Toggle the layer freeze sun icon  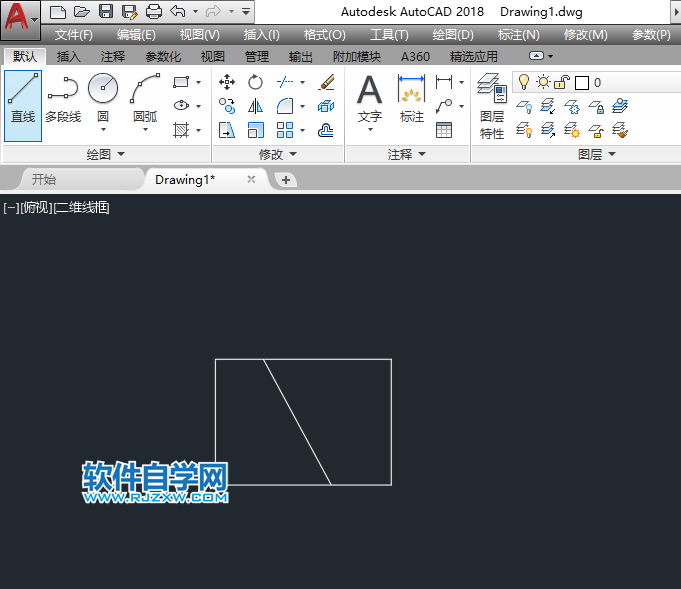click(542, 82)
